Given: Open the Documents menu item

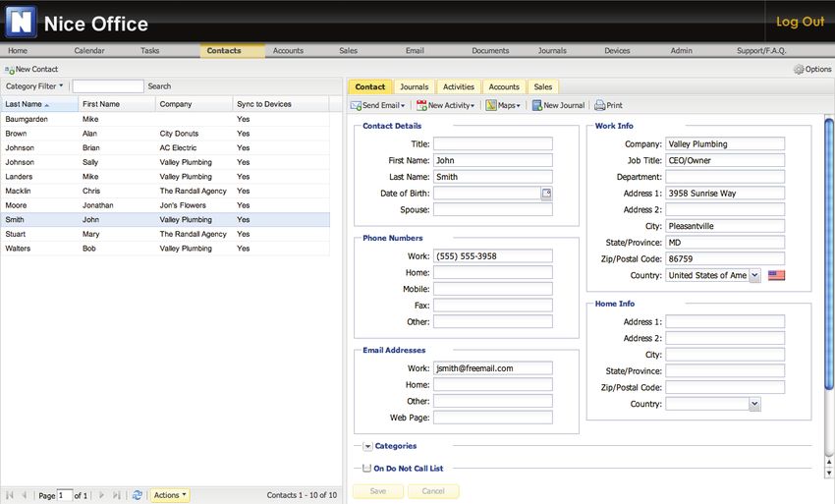Looking at the screenshot, I should pyautogui.click(x=490, y=51).
